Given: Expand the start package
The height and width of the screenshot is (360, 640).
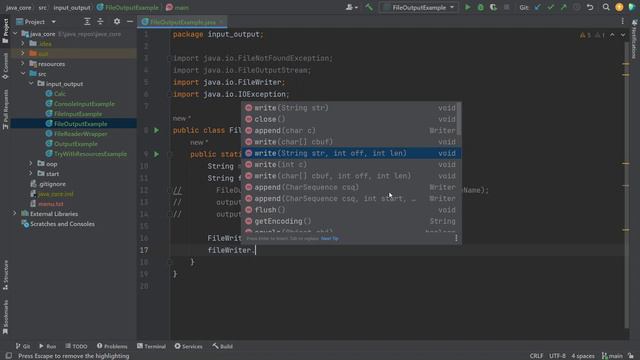Looking at the screenshot, I should [31, 173].
